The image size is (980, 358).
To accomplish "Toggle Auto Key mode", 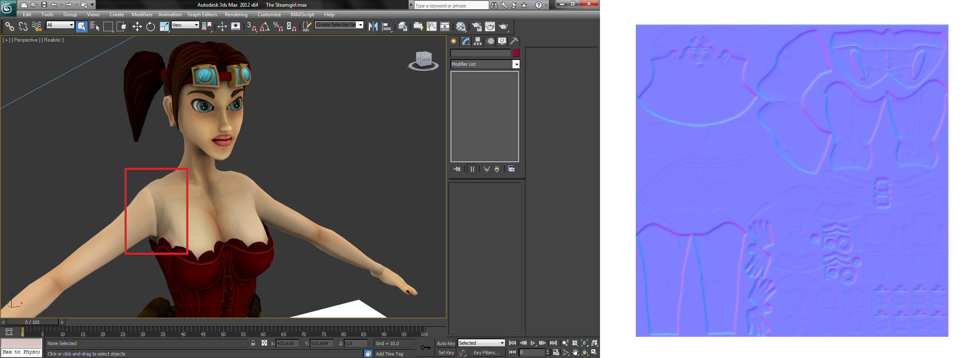I will [x=446, y=343].
